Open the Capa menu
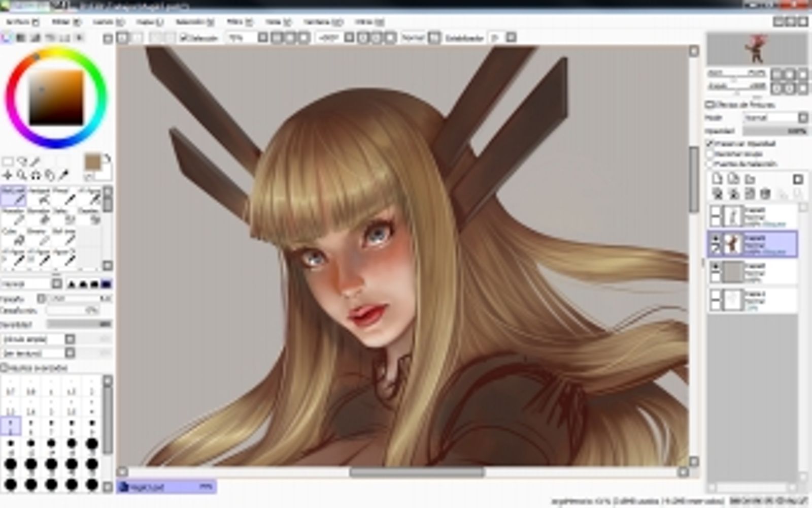Viewport: 812px width, 508px height. tap(149, 22)
